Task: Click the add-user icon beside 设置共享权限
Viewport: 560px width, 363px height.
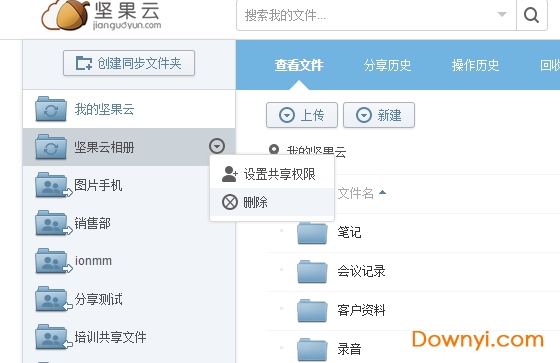Action: (230, 174)
